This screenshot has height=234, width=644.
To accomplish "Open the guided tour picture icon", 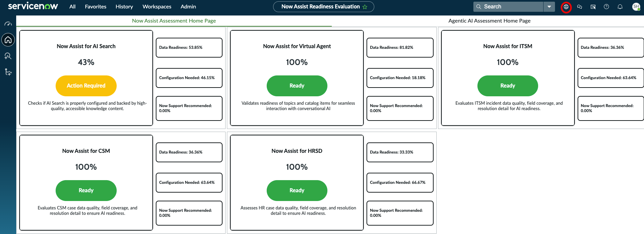I will 593,7.
